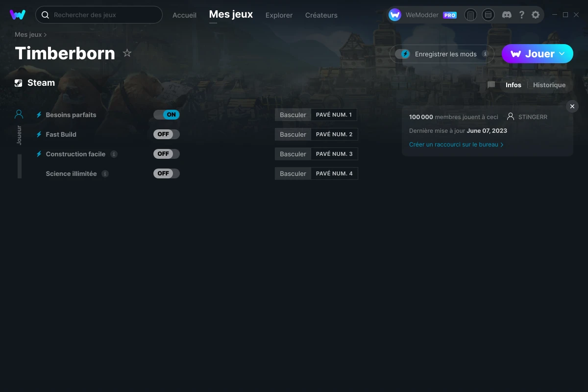Viewport: 588px width, 392px height.
Task: Click the overlay window icon in the header
Action: [488, 15]
